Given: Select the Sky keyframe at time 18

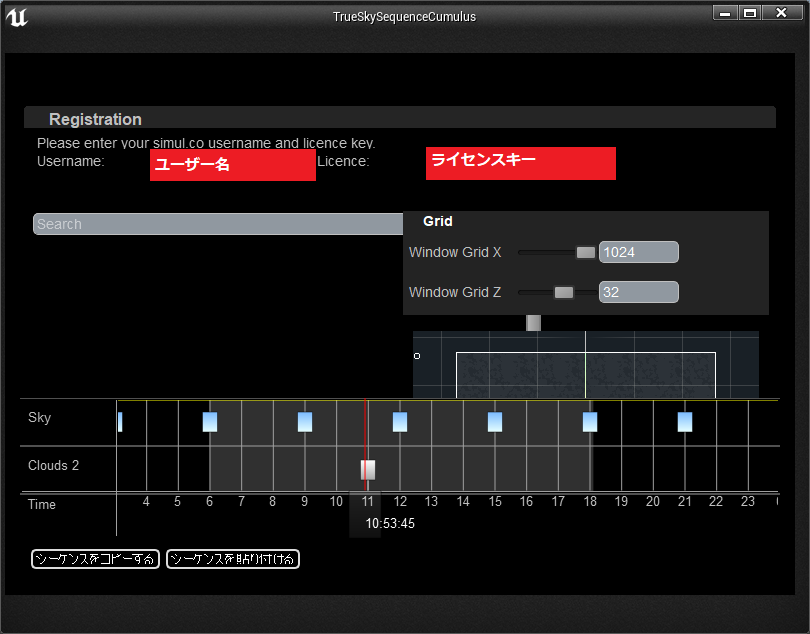Looking at the screenshot, I should coord(590,422).
